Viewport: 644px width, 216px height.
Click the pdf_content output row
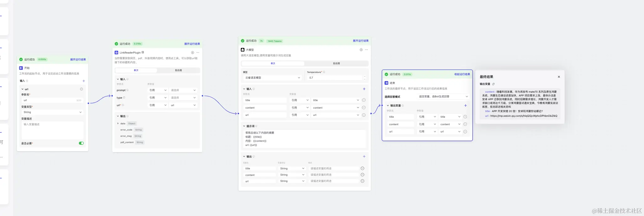[x=132, y=142]
